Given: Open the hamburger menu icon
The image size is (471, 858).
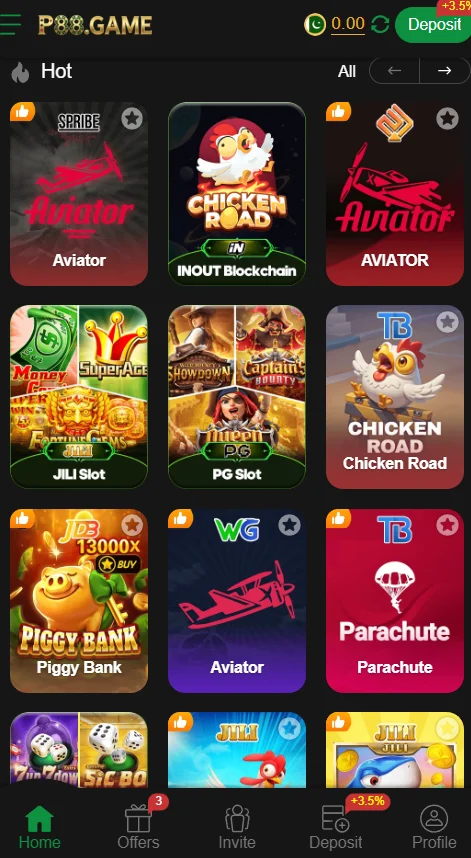Looking at the screenshot, I should pyautogui.click(x=10, y=25).
